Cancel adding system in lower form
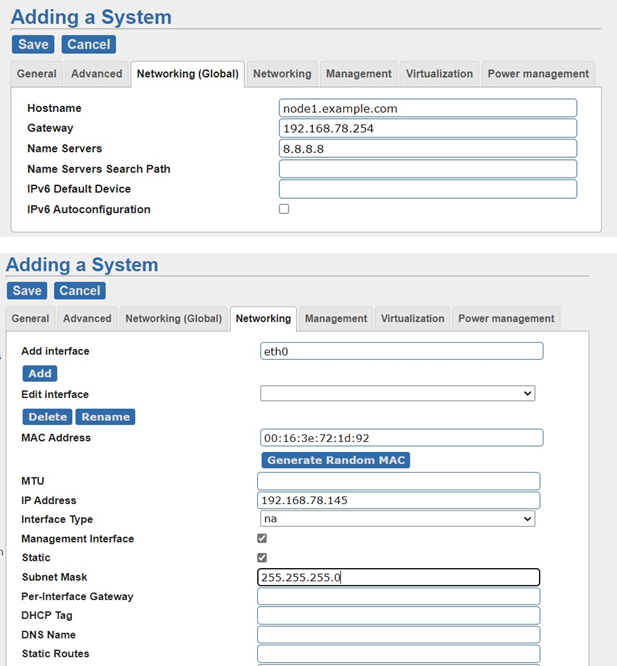 coord(80,291)
